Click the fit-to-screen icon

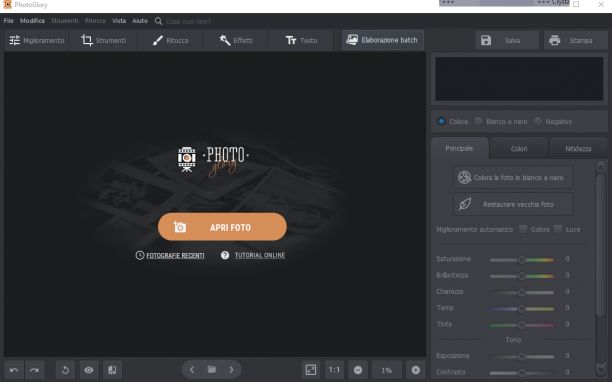click(311, 370)
